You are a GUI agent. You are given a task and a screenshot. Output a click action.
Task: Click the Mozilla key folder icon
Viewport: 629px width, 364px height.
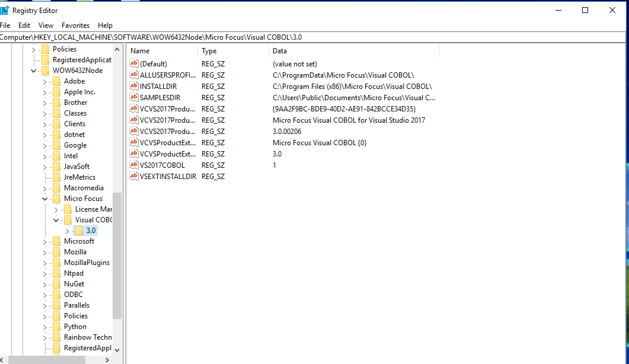pos(56,252)
